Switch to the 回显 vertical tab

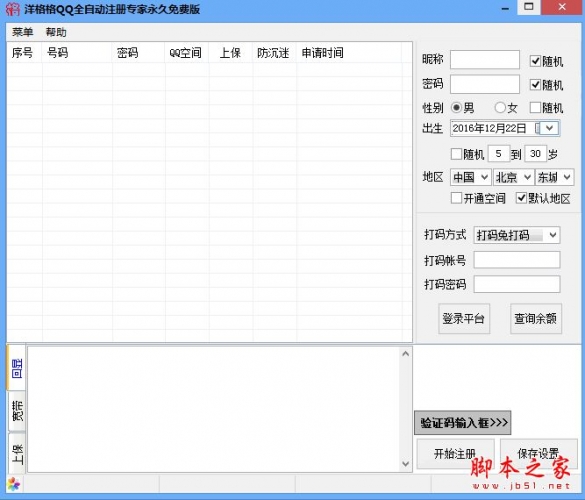pyautogui.click(x=16, y=368)
